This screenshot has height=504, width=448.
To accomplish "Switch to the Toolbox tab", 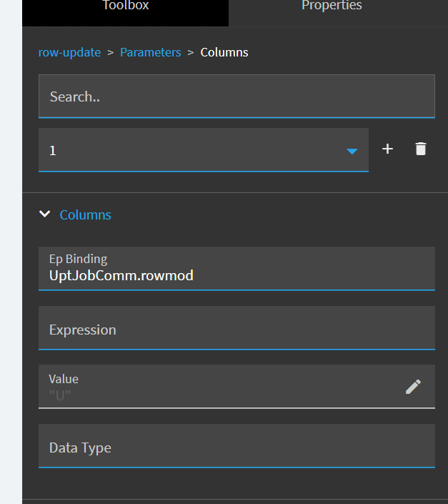I will [126, 6].
